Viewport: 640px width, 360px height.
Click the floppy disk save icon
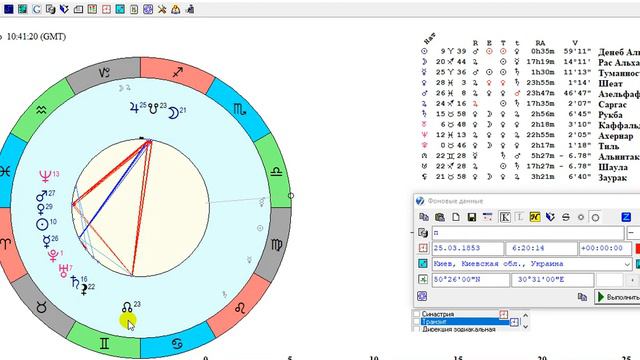point(471,217)
